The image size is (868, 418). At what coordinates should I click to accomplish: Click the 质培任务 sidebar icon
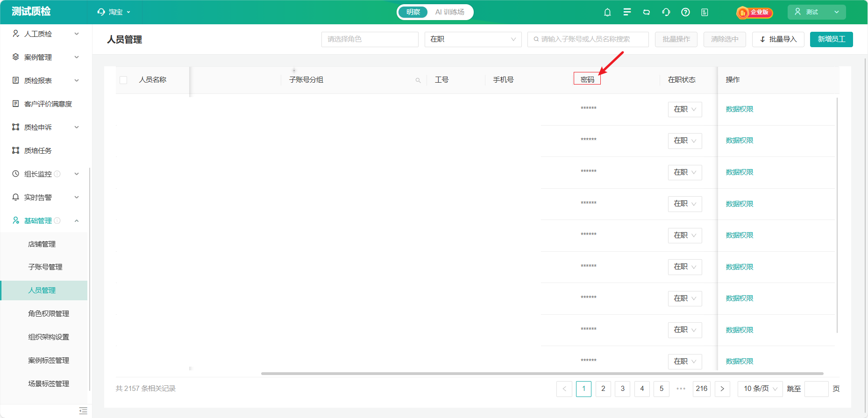click(x=16, y=150)
